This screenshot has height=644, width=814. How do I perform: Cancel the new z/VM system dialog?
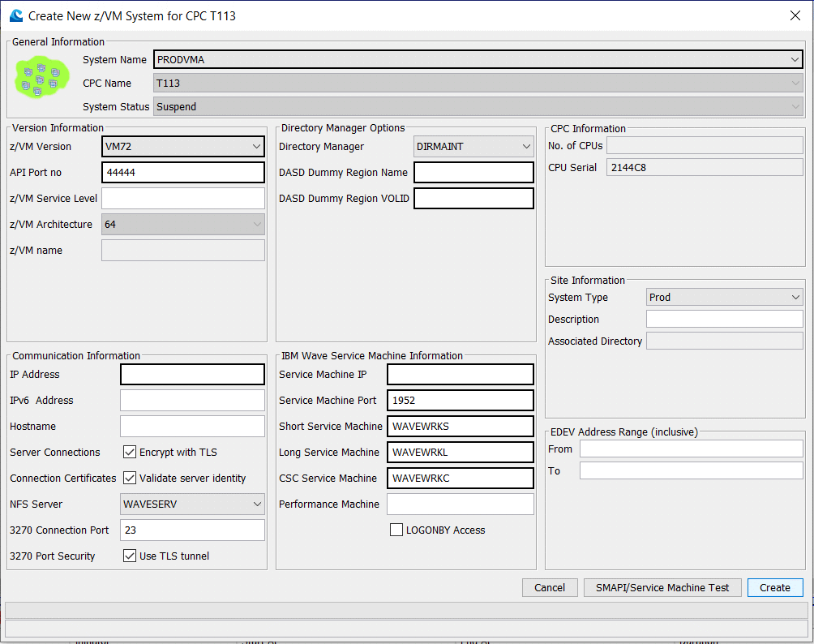(x=550, y=587)
